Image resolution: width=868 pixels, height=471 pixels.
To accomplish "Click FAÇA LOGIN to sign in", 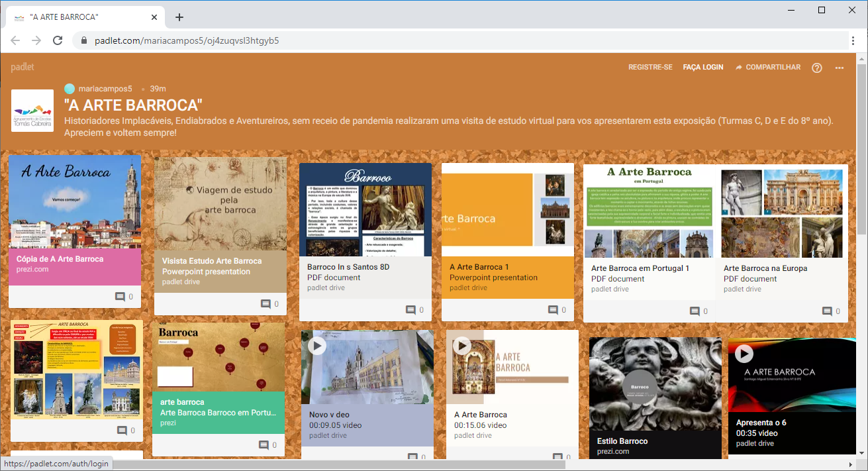I will click(x=703, y=68).
